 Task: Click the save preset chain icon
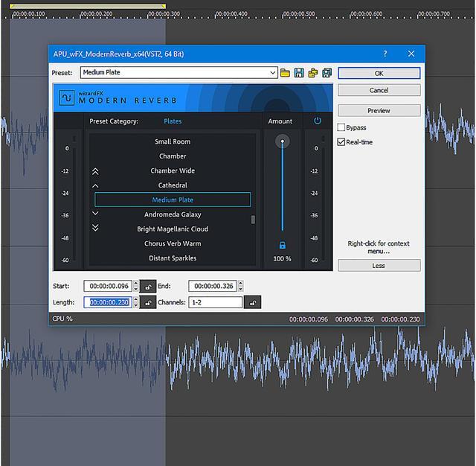tap(327, 73)
